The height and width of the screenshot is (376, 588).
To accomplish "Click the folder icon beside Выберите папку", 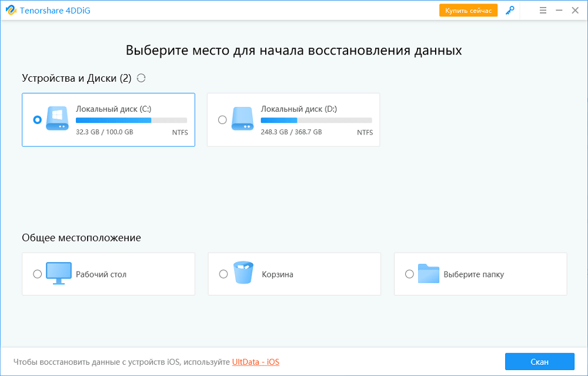I will pyautogui.click(x=429, y=274).
